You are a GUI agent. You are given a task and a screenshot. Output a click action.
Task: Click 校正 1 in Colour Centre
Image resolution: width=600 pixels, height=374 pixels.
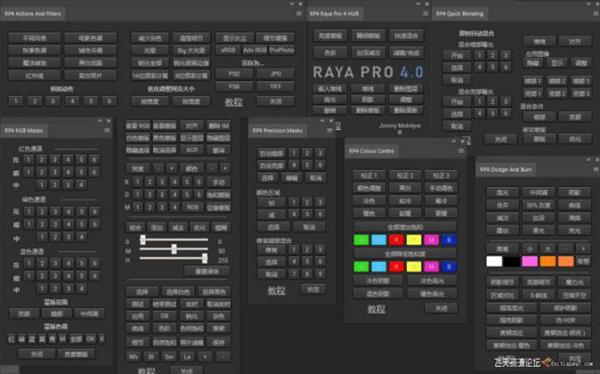368,176
